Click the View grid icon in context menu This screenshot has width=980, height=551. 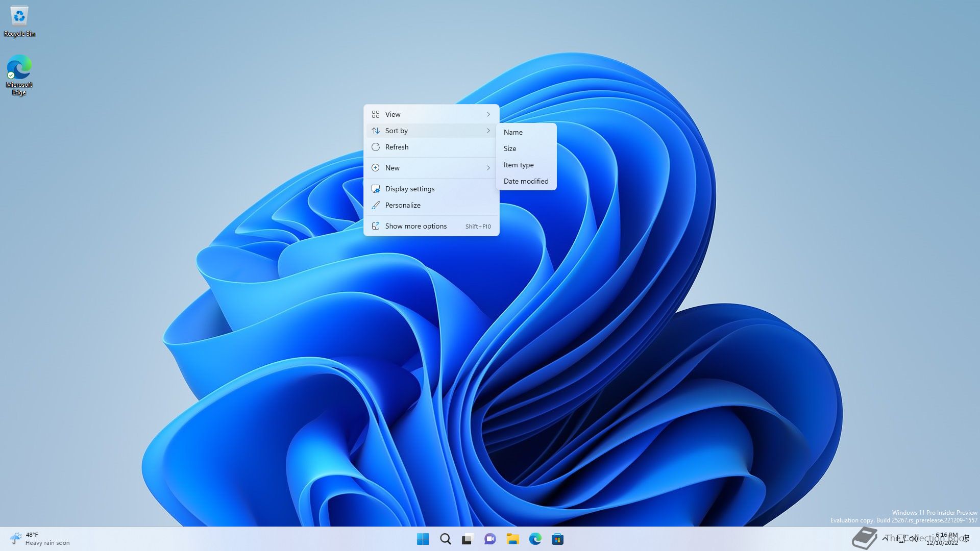tap(376, 114)
